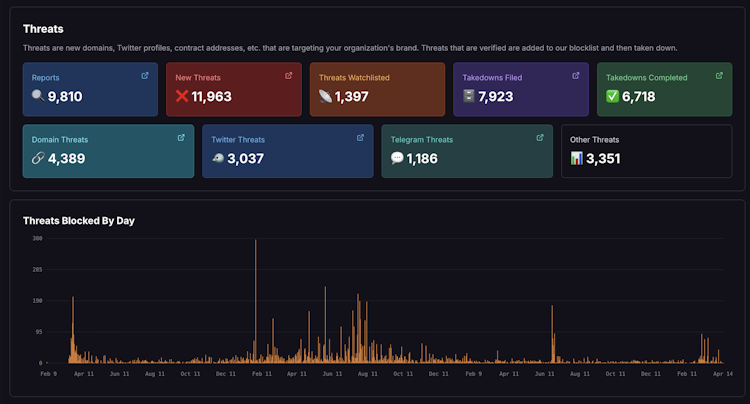Image resolution: width=750 pixels, height=404 pixels.
Task: Click the Twitter Threats label
Action: [238, 140]
